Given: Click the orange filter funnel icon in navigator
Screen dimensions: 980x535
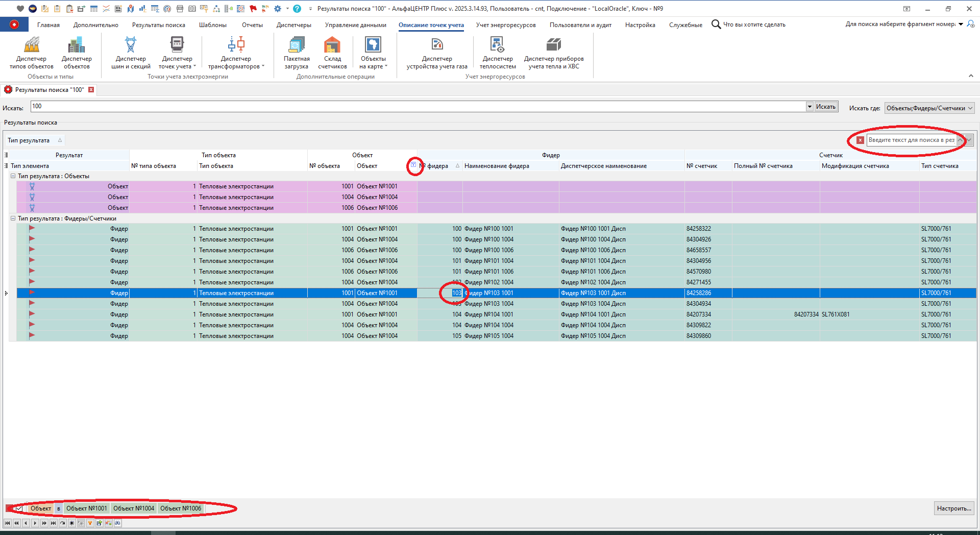Looking at the screenshot, I should pos(90,523).
